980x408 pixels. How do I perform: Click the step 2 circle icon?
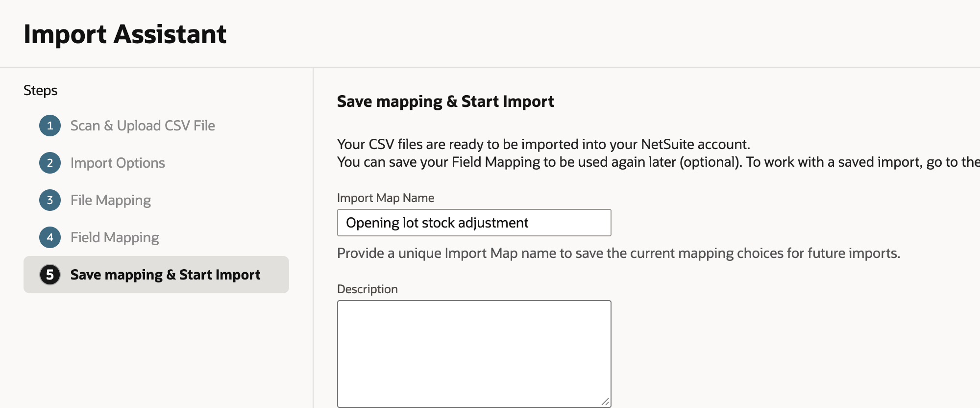tap(50, 163)
